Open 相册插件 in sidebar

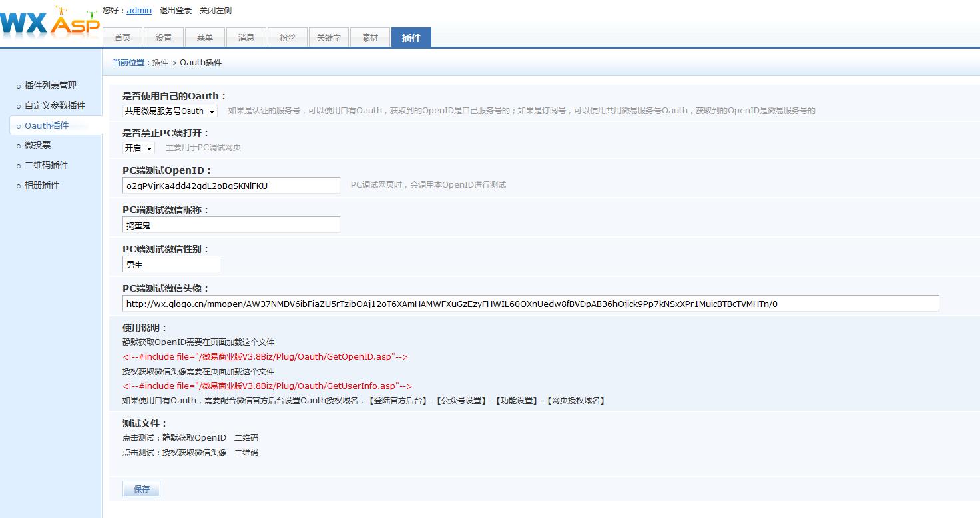(42, 185)
